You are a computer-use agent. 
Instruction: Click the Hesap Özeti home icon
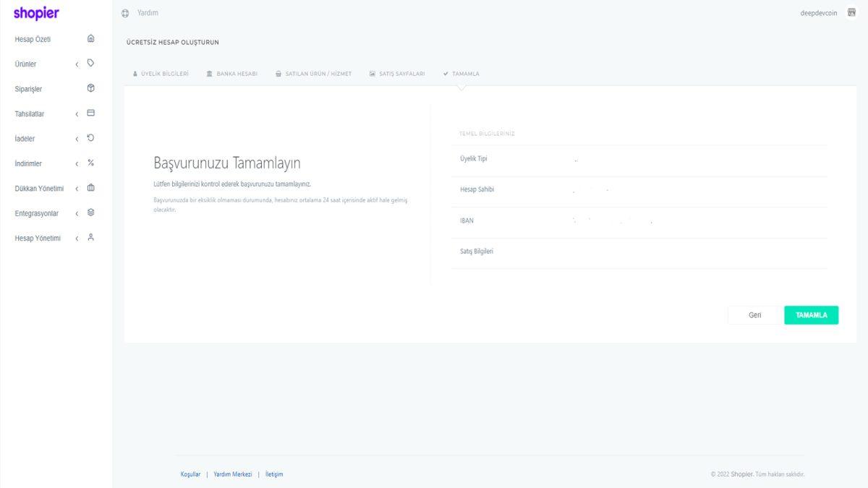pos(90,39)
